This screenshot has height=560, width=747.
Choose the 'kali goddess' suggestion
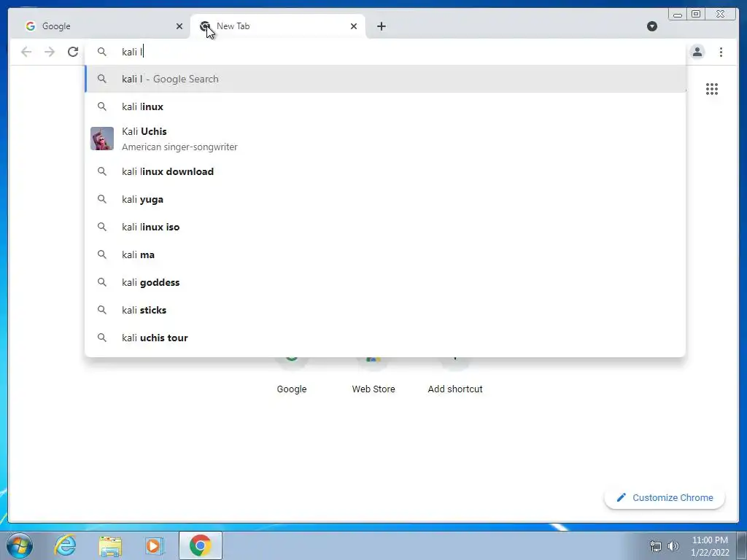click(x=385, y=282)
